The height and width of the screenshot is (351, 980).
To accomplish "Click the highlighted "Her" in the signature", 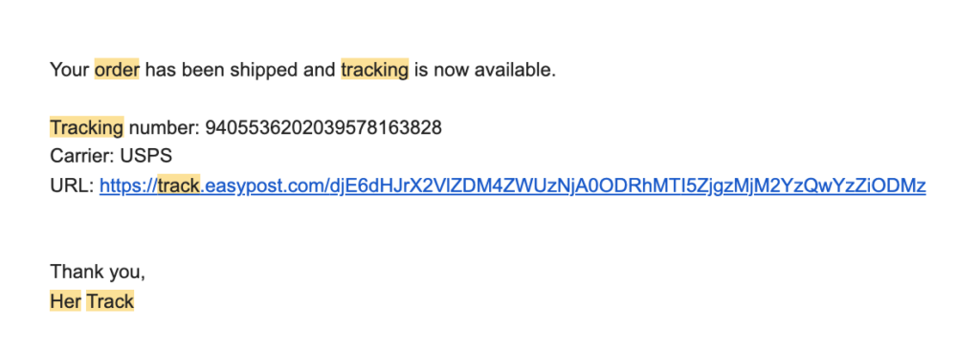I will 66,301.
